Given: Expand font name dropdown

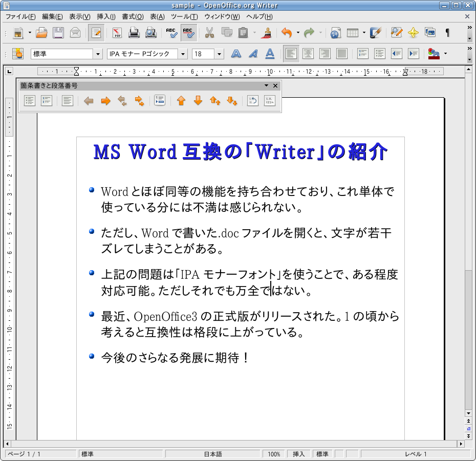Looking at the screenshot, I should pos(183,54).
